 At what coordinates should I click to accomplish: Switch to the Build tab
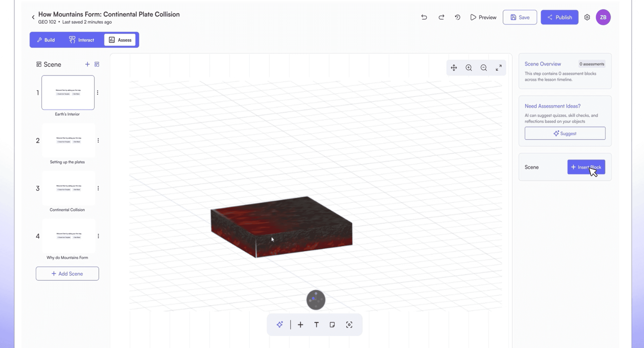[46, 40]
